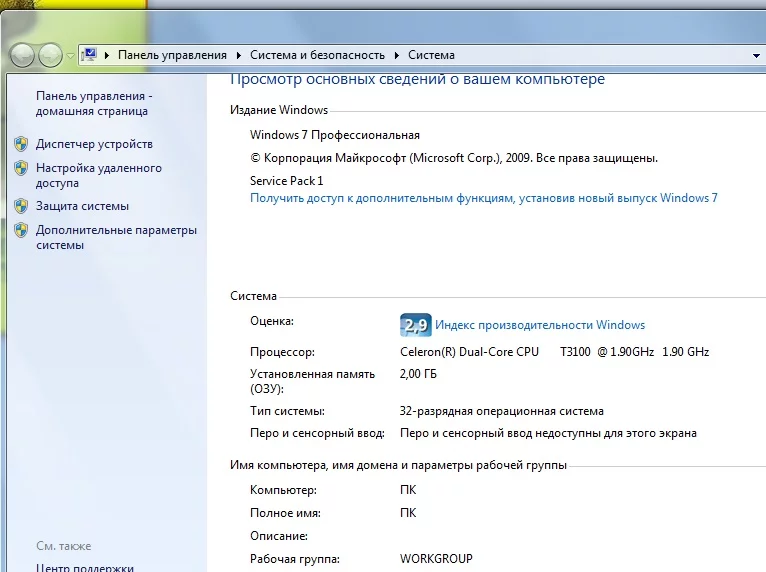Click the WORKGROUP workgroup value

point(436,558)
